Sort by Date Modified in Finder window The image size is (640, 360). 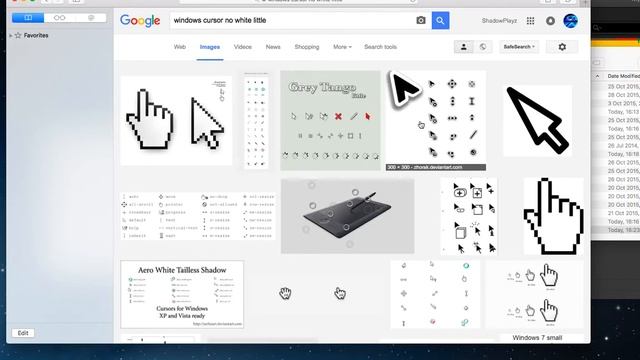[x=623, y=76]
